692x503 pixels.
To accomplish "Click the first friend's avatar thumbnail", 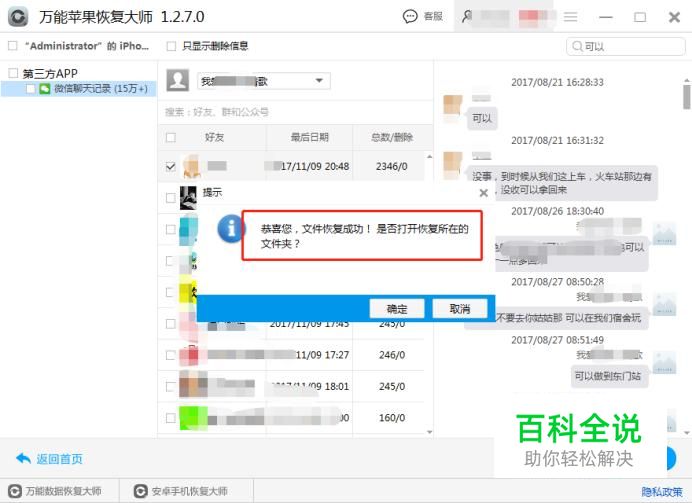I will [191, 166].
